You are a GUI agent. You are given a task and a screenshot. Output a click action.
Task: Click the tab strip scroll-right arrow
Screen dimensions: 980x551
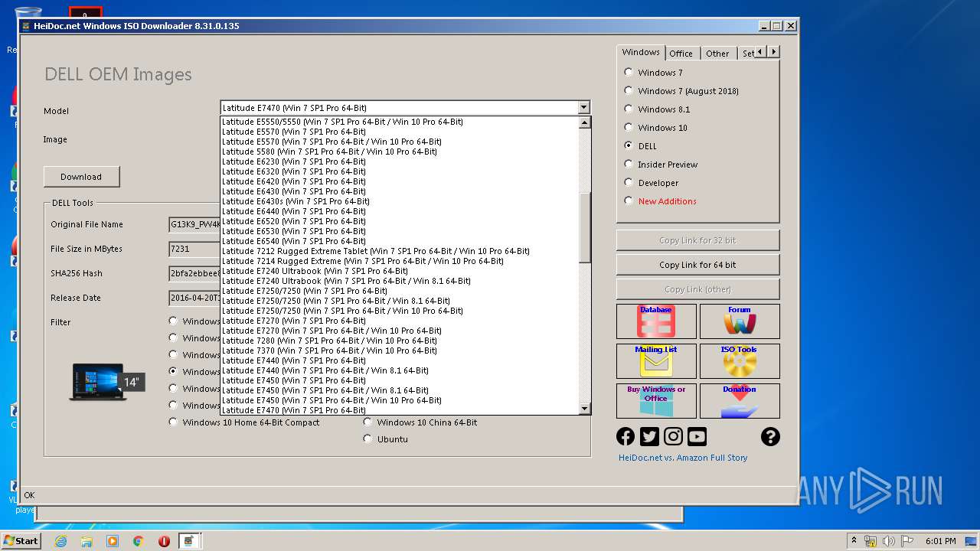pyautogui.click(x=773, y=52)
